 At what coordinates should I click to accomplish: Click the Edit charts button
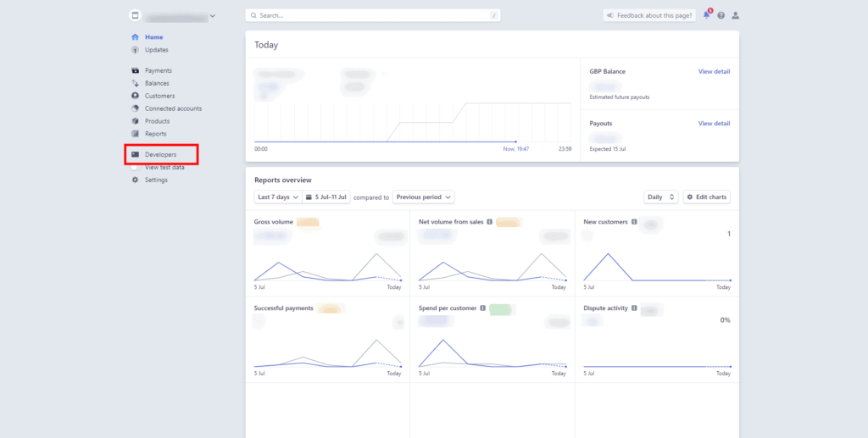click(707, 197)
